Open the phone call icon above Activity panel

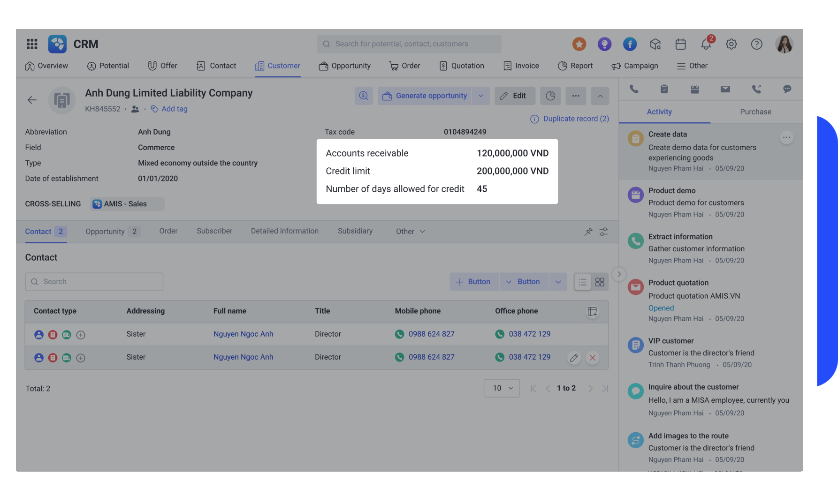tap(634, 89)
